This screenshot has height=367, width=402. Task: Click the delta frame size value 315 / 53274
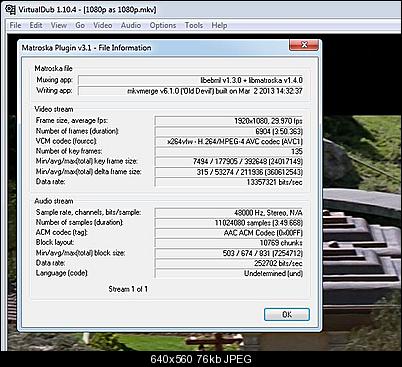coord(229,172)
